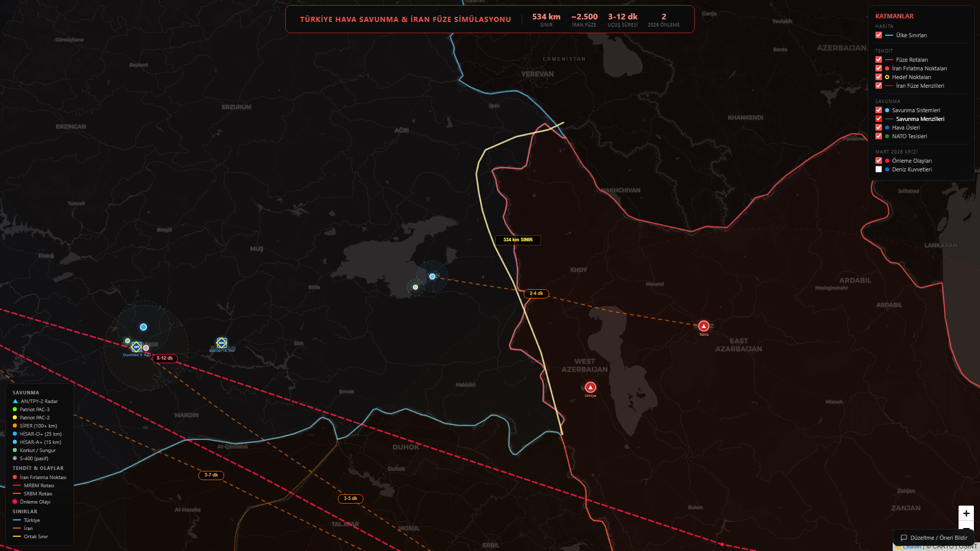Hide the İran Füze Menzilleri layer
The width and height of the screenshot is (980, 551).
pyautogui.click(x=878, y=86)
